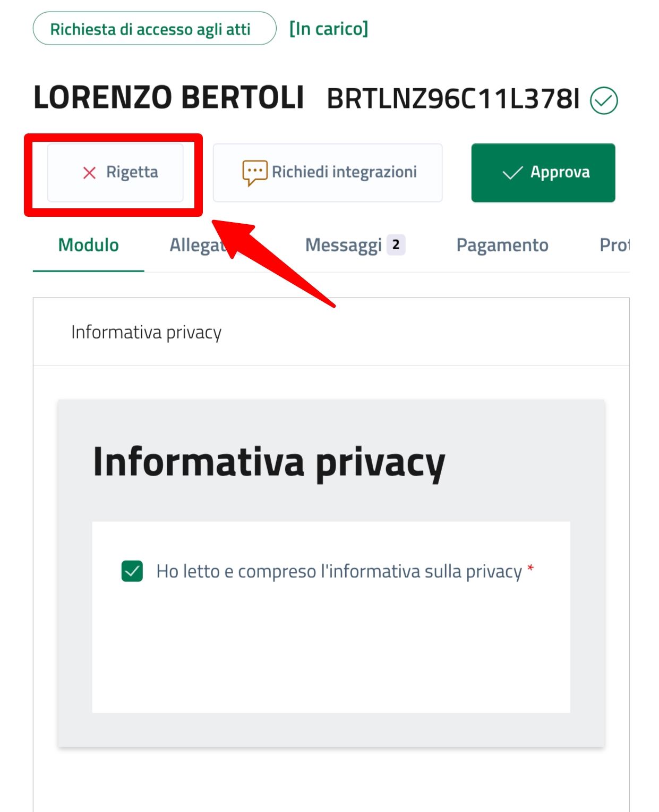Open the partially visible Prot tab
The height and width of the screenshot is (812, 659).
pos(614,246)
